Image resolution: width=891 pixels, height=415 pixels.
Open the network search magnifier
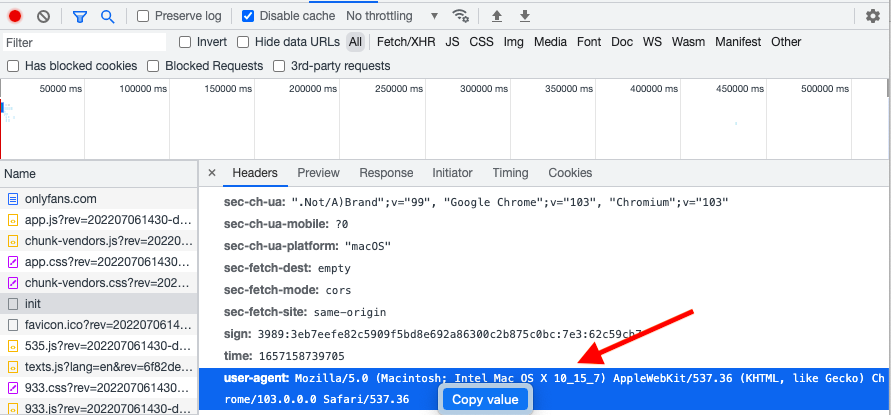click(x=107, y=16)
